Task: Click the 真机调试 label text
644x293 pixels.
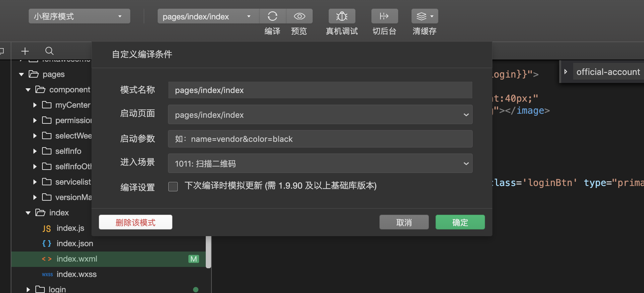Action: click(x=342, y=31)
